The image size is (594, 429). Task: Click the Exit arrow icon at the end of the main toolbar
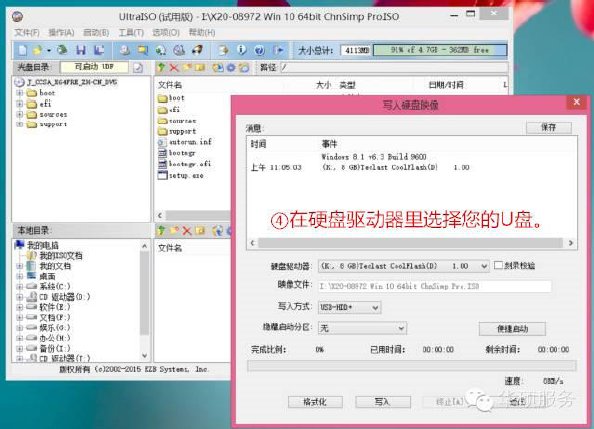pyautogui.click(x=279, y=50)
